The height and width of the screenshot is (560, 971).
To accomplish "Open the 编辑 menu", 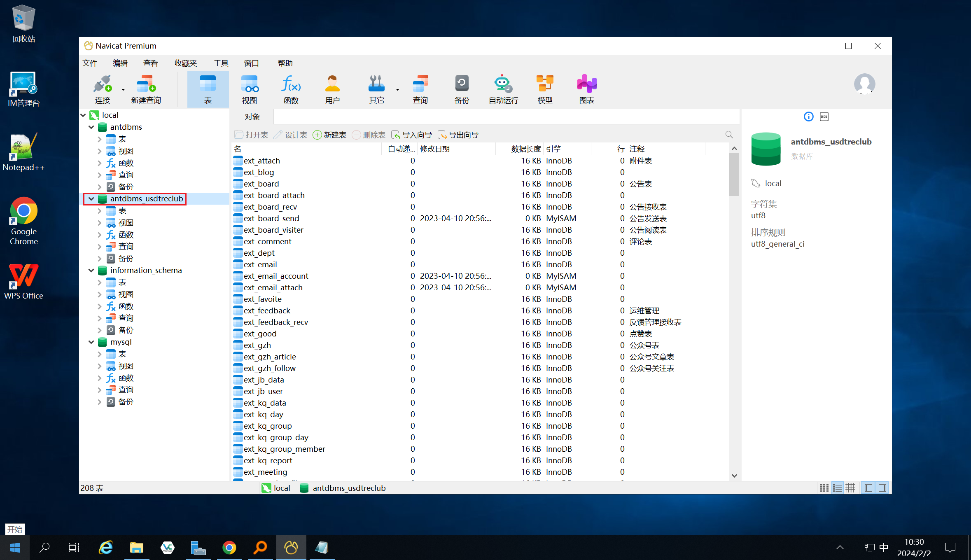I will coord(120,63).
